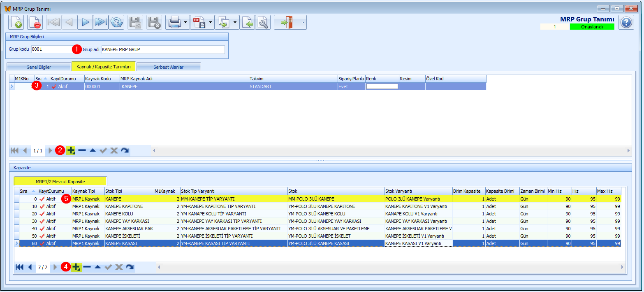
Task: Expand the exit door dropdown arrow
Action: [303, 22]
